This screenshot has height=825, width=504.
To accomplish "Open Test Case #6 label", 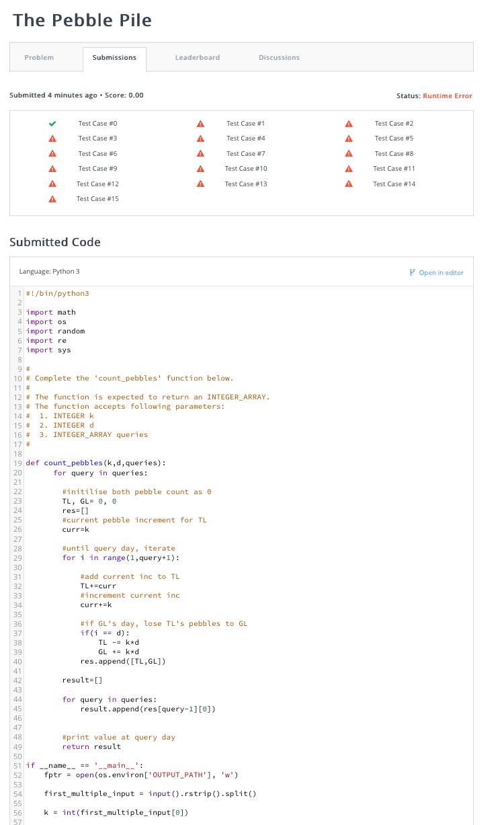I will (x=97, y=154).
